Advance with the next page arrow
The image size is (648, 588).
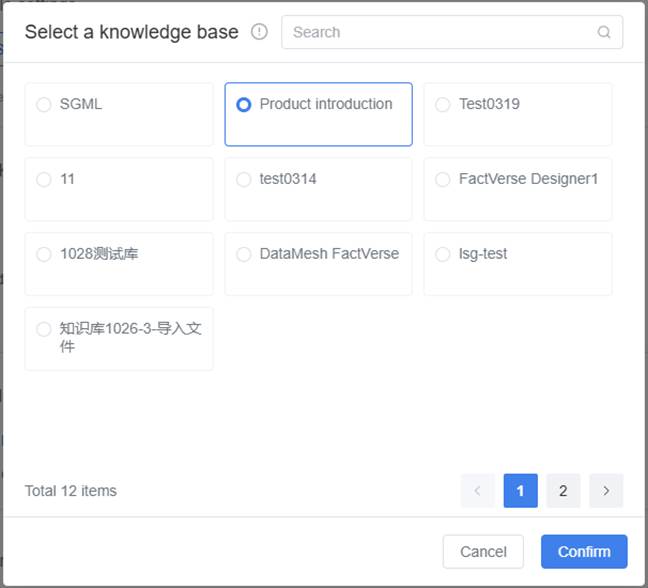pos(606,491)
